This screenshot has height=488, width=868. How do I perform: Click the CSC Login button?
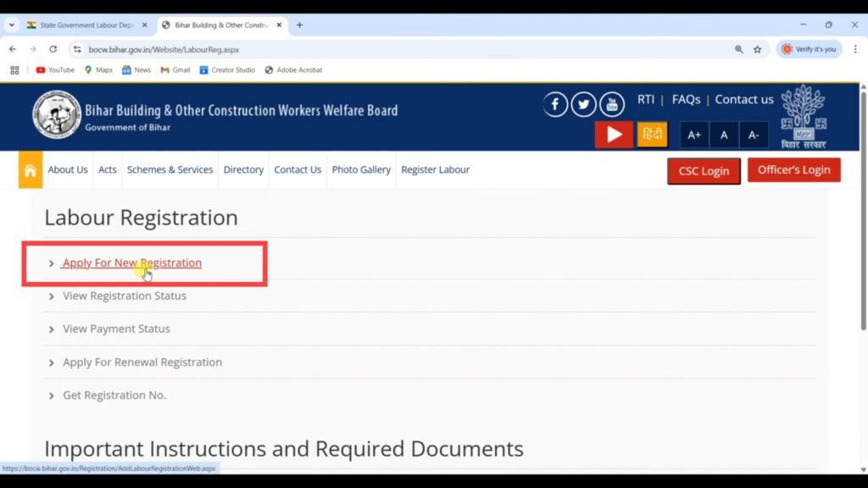coord(704,171)
